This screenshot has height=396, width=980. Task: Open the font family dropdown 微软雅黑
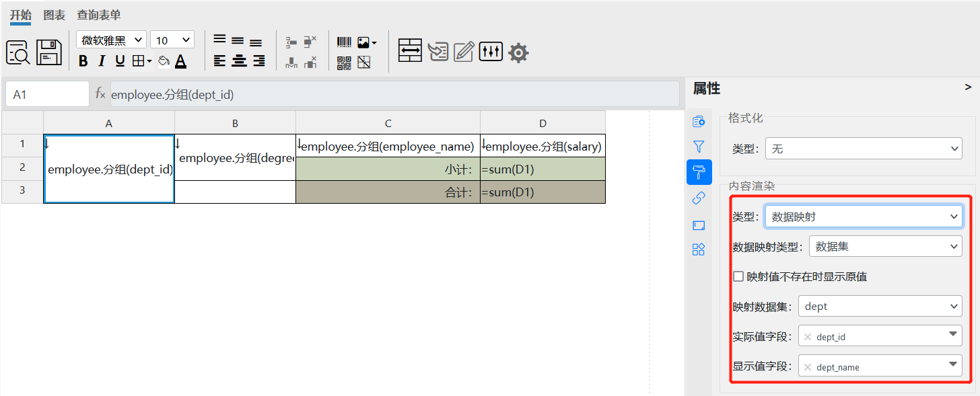coord(111,40)
